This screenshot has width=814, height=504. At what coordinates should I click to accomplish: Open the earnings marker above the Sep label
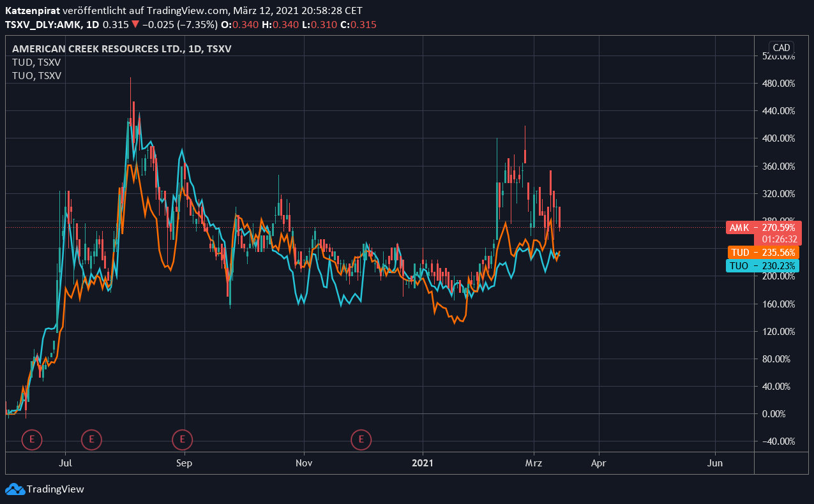coord(183,439)
